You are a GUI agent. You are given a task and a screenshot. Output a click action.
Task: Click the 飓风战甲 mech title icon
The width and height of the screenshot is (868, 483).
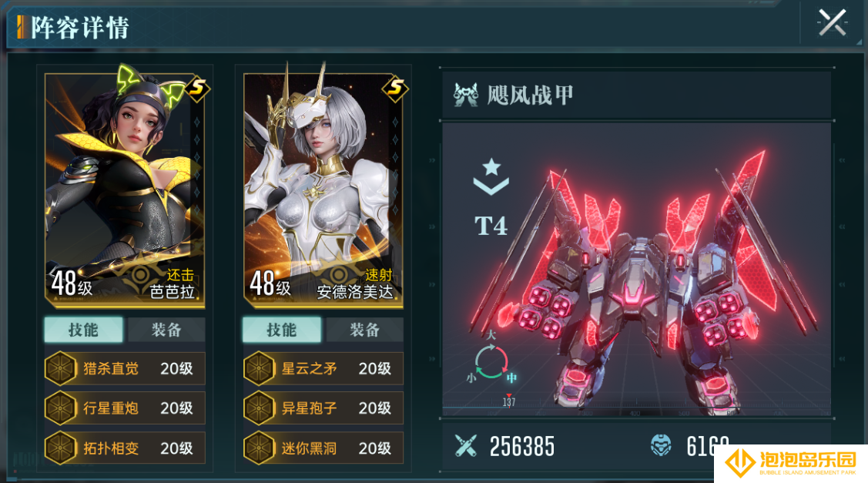pyautogui.click(x=465, y=95)
